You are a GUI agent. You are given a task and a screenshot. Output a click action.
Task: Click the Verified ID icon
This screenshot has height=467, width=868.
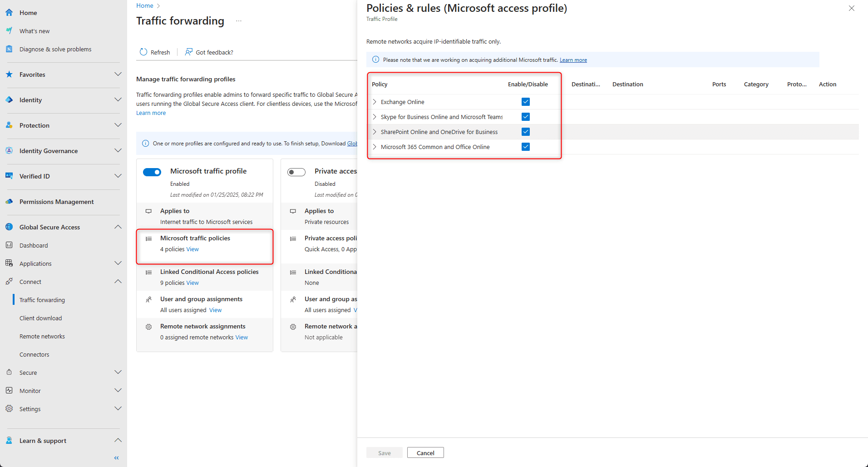tap(9, 176)
